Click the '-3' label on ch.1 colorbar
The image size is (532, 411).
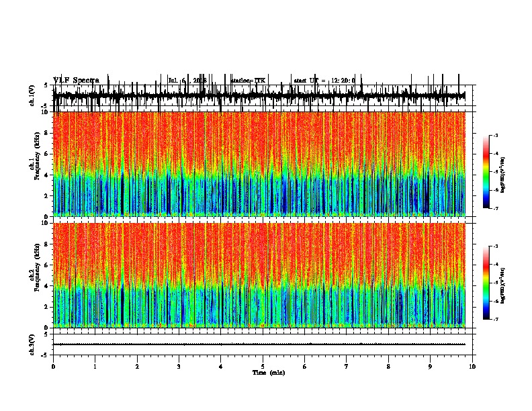[x=495, y=135]
